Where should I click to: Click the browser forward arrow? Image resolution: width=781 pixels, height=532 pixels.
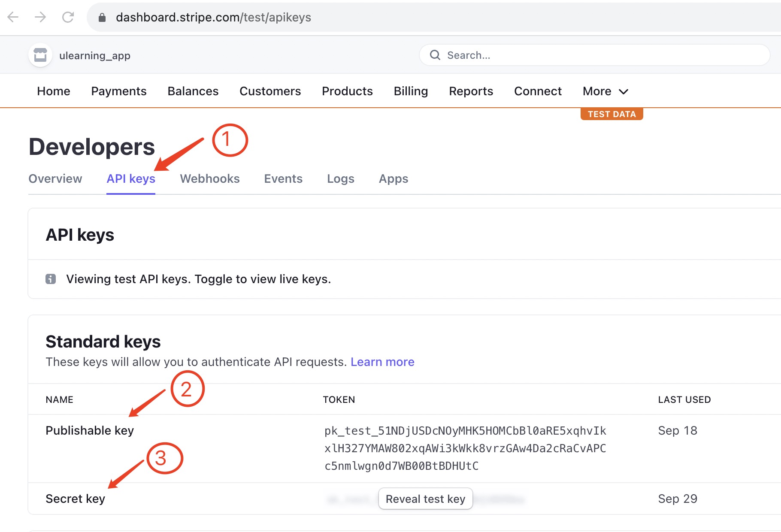pyautogui.click(x=40, y=17)
